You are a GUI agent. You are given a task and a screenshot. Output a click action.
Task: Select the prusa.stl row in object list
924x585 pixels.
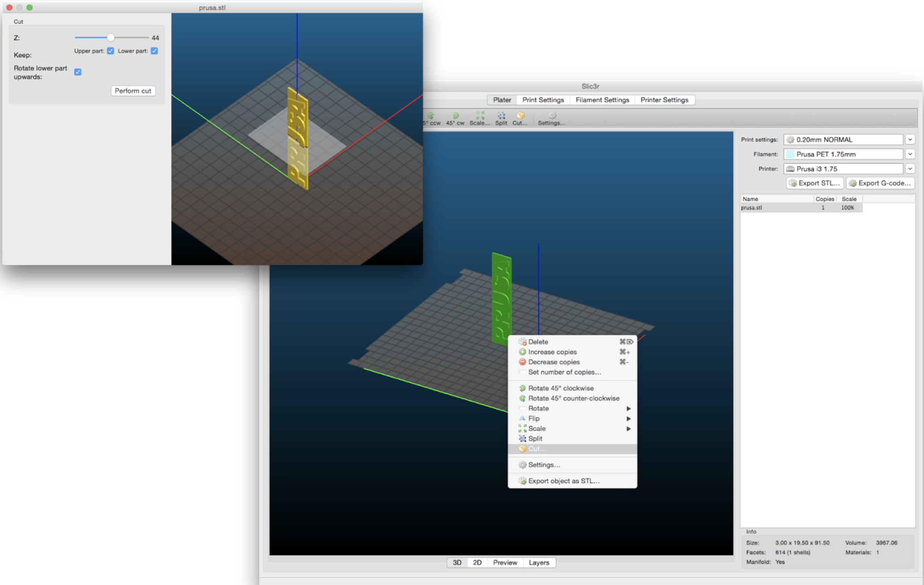tap(801, 207)
